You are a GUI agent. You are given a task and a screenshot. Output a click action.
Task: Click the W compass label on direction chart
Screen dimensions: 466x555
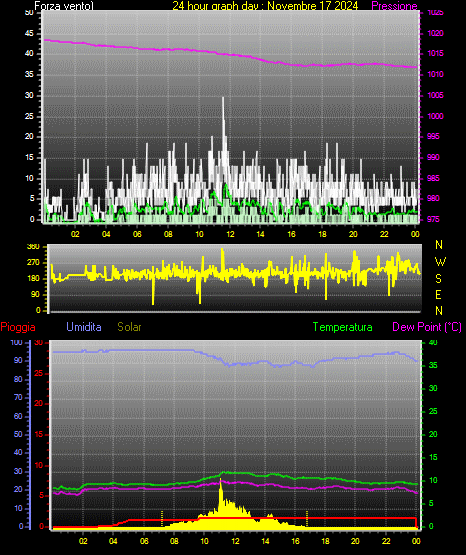tap(440, 262)
